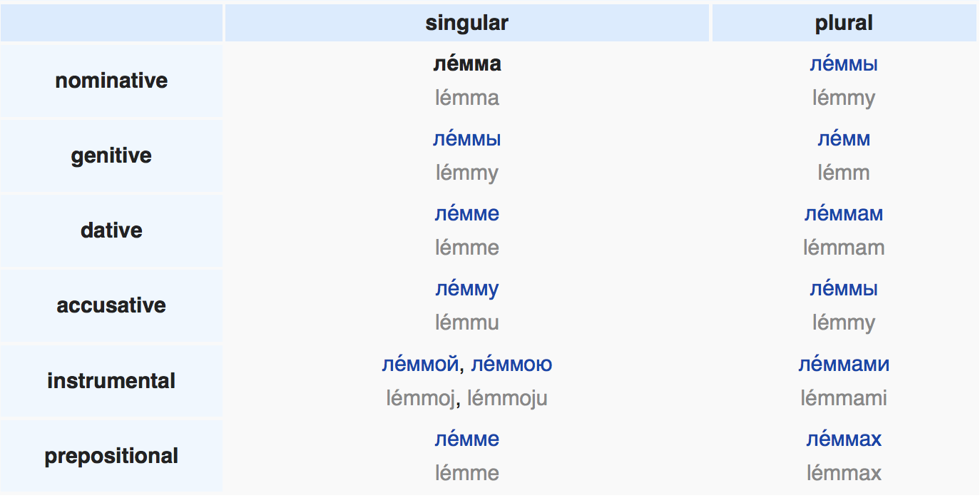Open the nominative plural link лéммы
980x498 pixels.
pos(843,64)
